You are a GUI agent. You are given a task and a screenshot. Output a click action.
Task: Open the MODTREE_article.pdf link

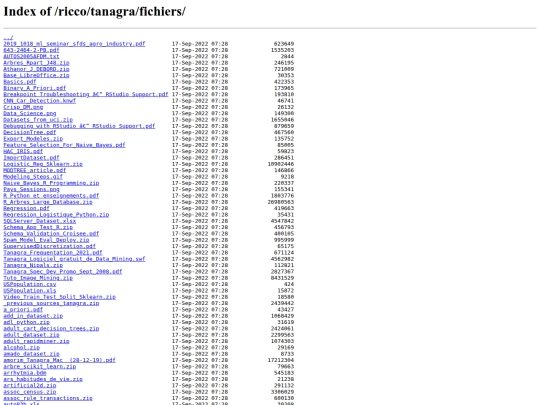coord(34,170)
